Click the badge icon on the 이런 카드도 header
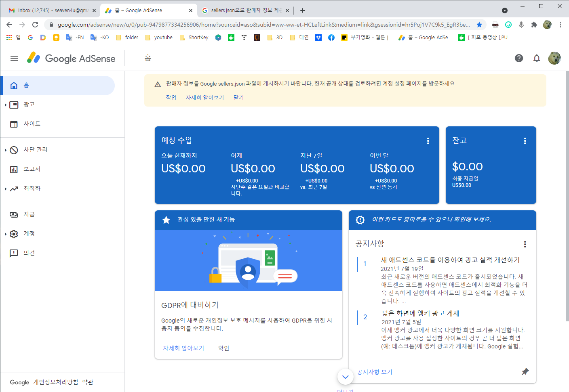Image resolution: width=569 pixels, height=392 pixels. pyautogui.click(x=360, y=220)
